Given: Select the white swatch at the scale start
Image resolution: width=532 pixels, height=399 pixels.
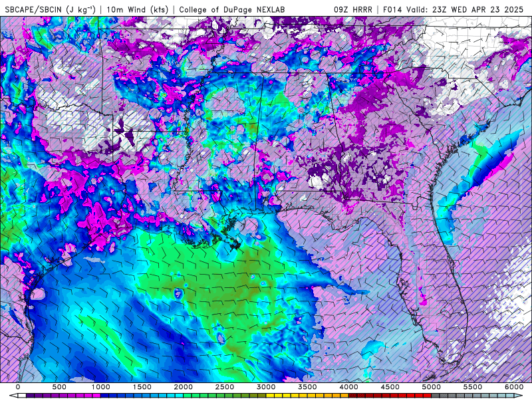Looking at the screenshot, I should point(22,396).
